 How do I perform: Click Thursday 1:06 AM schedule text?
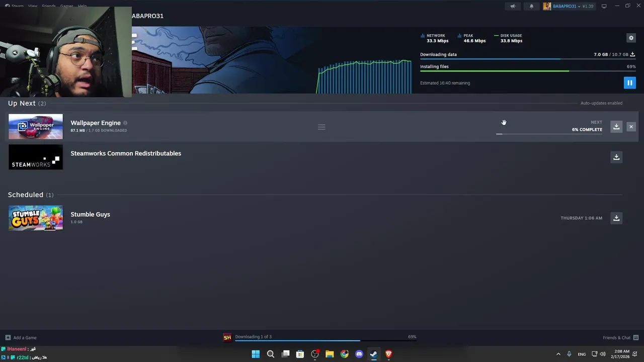point(581,218)
